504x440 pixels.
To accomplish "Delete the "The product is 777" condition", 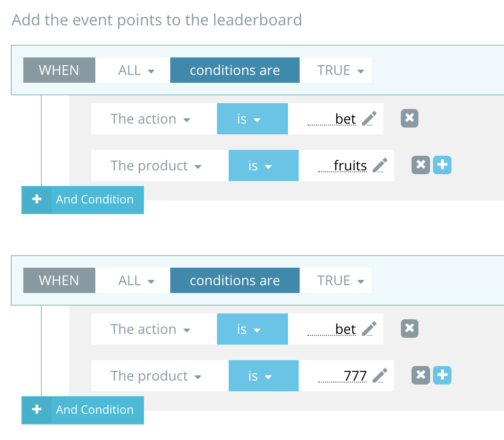I will [x=420, y=375].
